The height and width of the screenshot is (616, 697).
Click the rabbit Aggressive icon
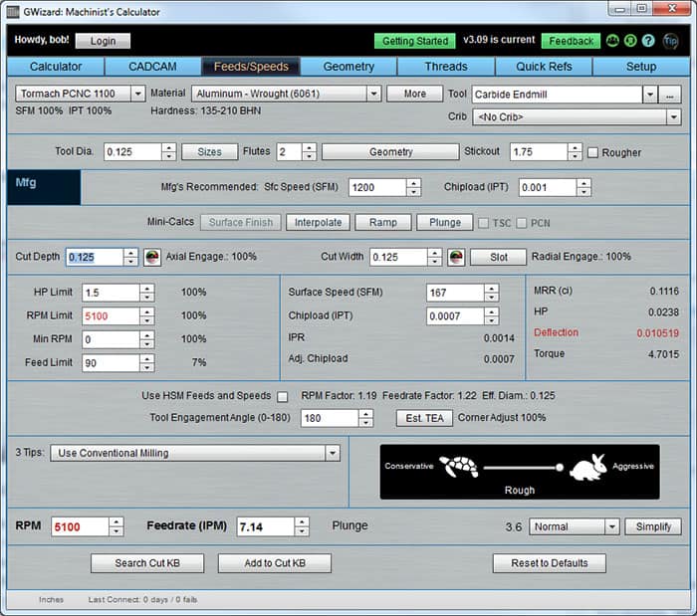587,467
